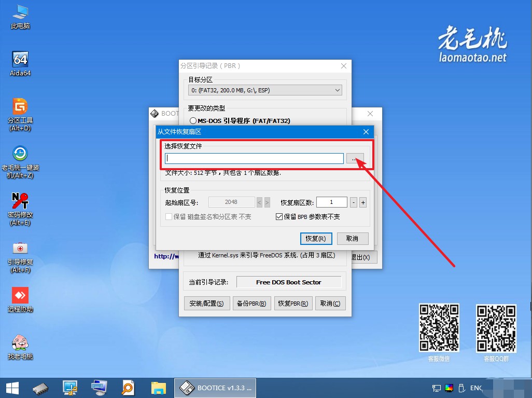The image size is (532, 398).
Task: Click the memory chip taskbar icon
Action: click(41, 389)
